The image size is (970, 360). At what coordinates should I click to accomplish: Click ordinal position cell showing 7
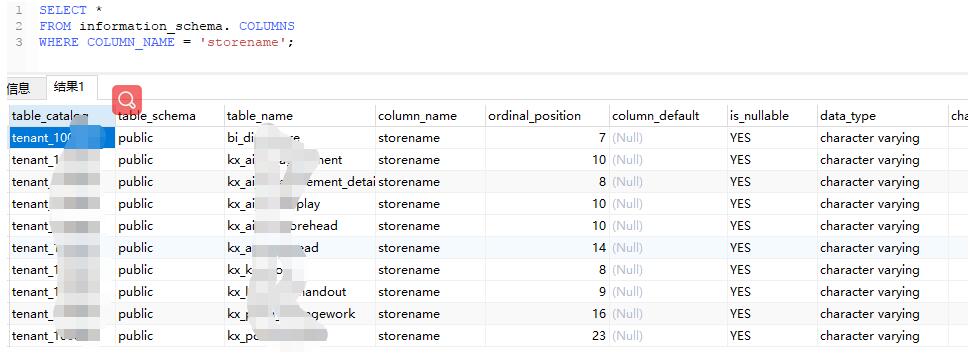(x=547, y=138)
